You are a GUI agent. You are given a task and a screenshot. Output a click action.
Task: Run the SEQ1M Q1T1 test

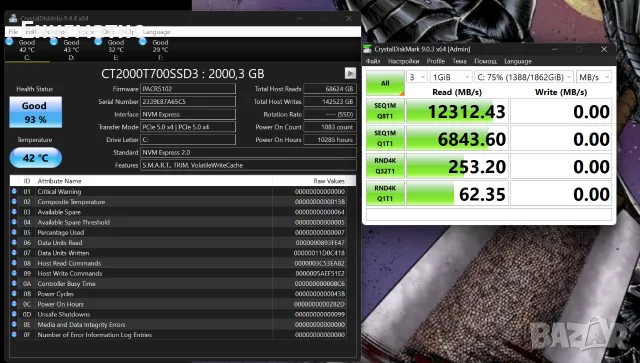point(385,138)
